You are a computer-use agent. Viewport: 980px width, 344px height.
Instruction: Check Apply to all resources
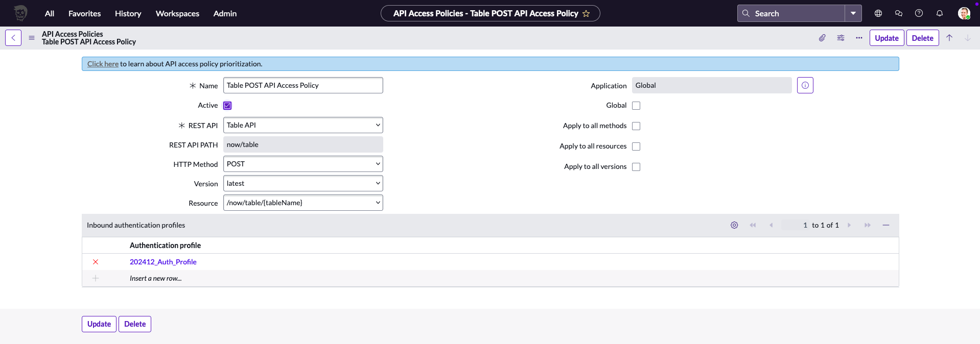point(636,146)
